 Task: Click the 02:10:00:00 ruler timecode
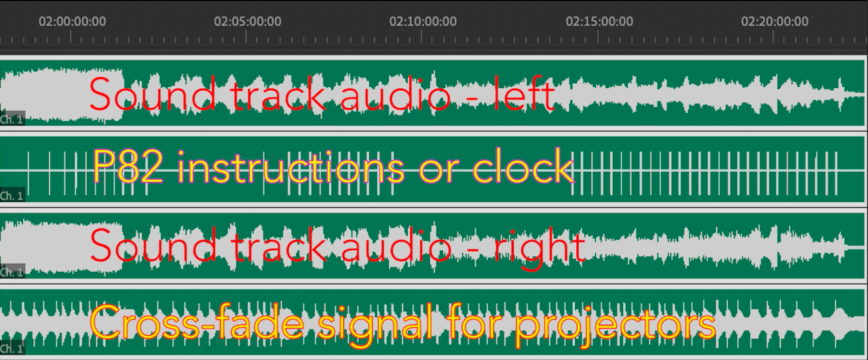pos(423,21)
